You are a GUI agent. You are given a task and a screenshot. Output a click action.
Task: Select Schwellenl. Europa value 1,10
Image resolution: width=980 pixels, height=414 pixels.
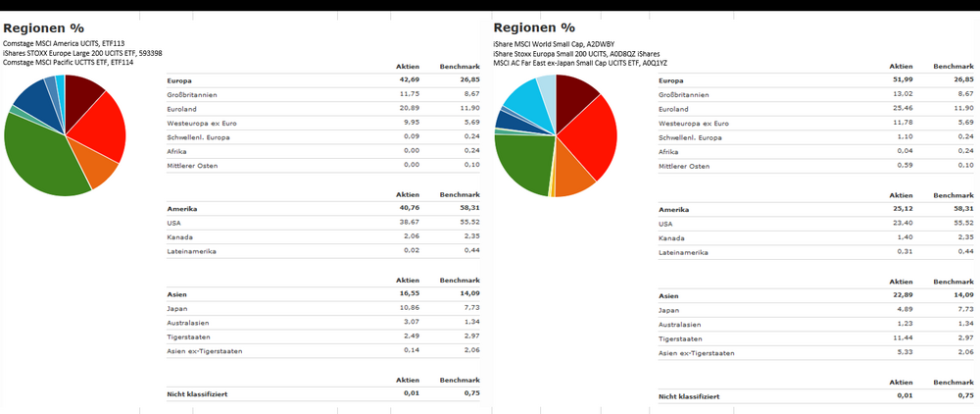pyautogui.click(x=905, y=137)
